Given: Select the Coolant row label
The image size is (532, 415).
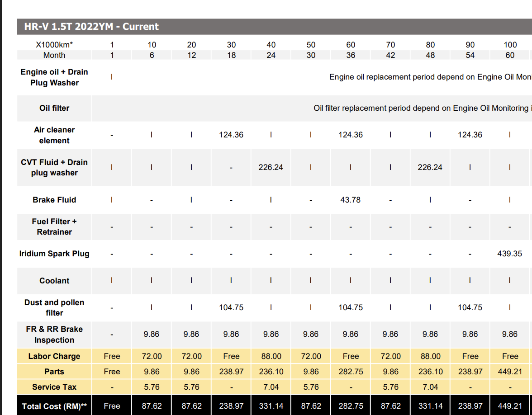Looking at the screenshot, I should point(54,281).
